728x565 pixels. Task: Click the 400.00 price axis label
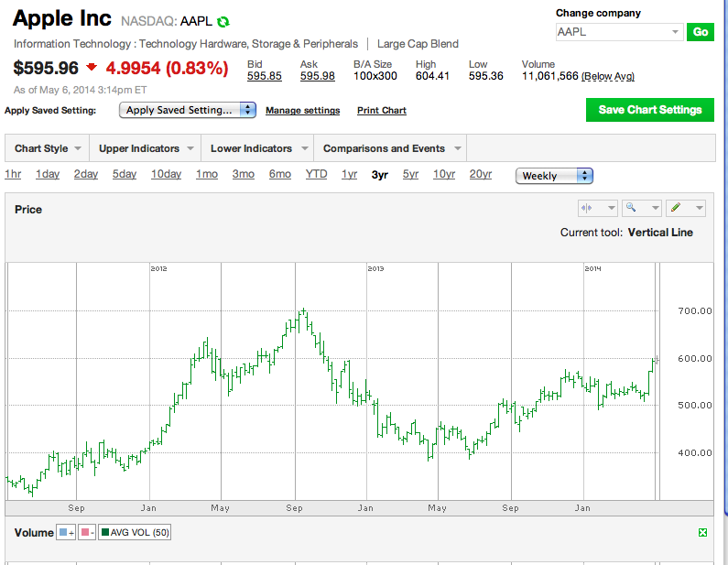(694, 452)
